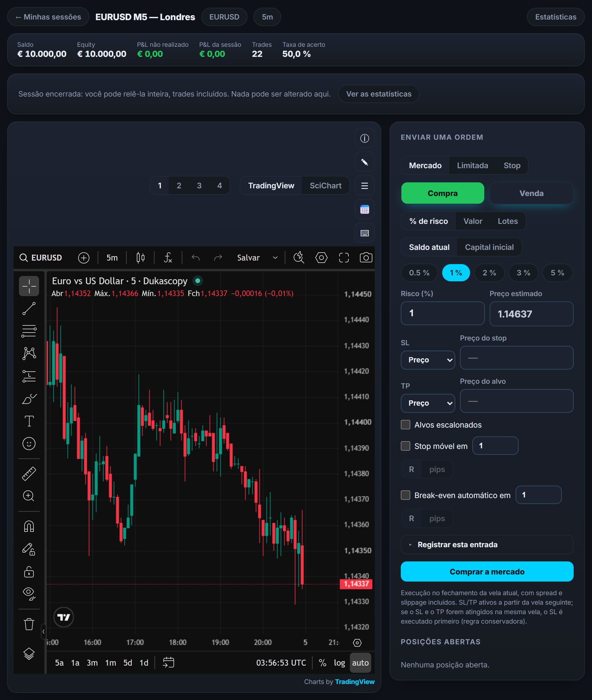Open the forecasting and measurement tools
The width and height of the screenshot is (592, 700).
29,376
